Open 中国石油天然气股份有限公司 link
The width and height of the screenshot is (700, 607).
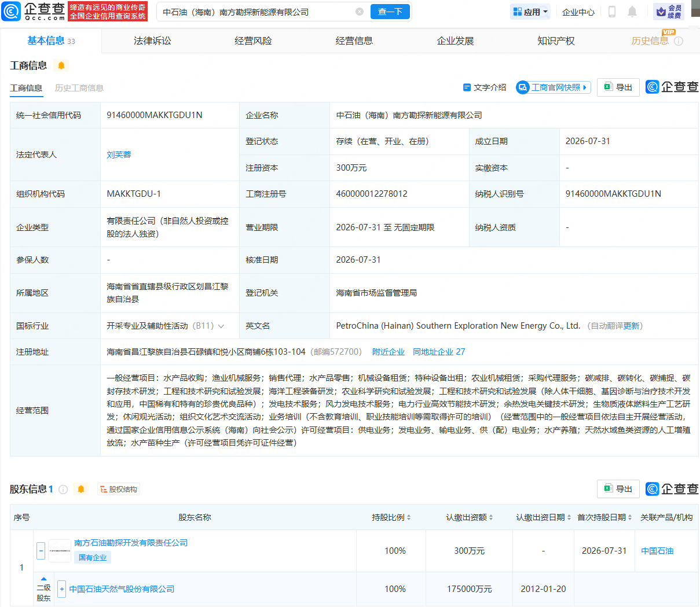pos(122,589)
